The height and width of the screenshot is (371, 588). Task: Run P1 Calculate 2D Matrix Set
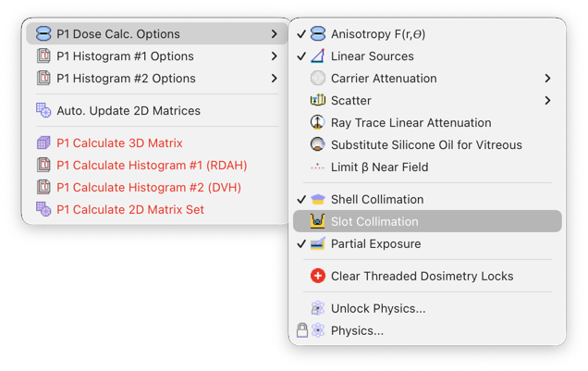130,210
